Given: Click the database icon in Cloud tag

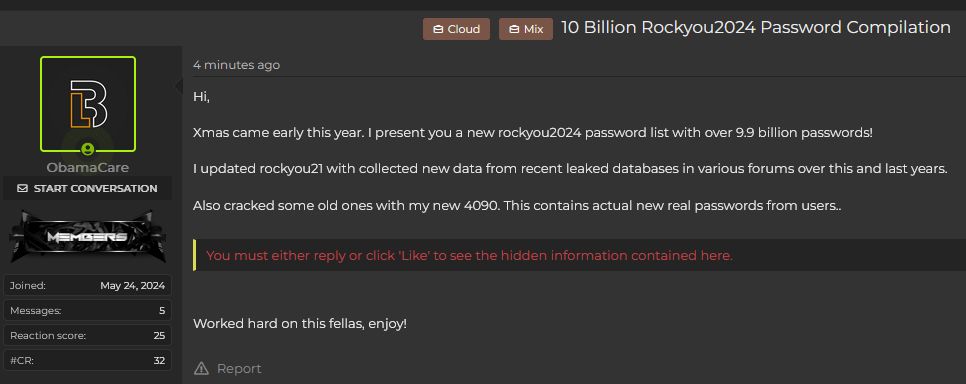Looking at the screenshot, I should tap(438, 30).
